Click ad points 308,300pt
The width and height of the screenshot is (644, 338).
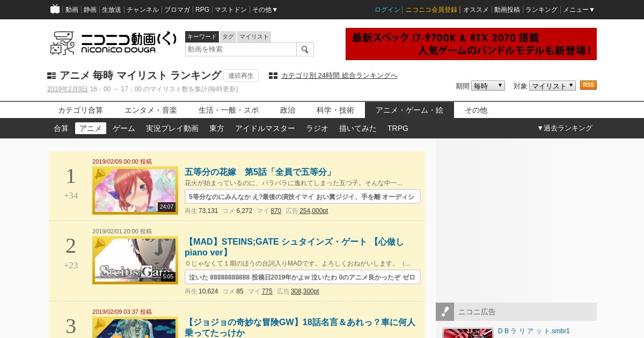tap(305, 291)
